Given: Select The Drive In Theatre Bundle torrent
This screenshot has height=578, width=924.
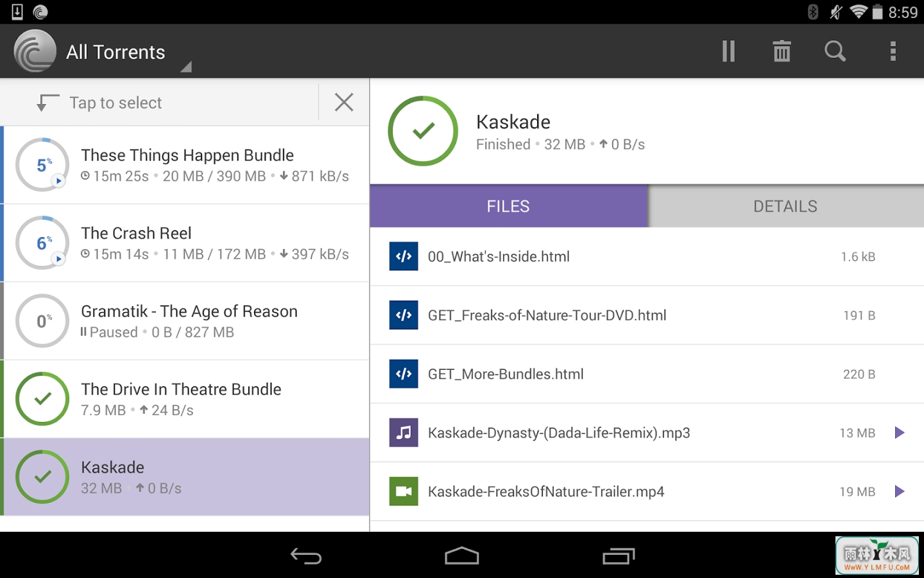Looking at the screenshot, I should [186, 399].
